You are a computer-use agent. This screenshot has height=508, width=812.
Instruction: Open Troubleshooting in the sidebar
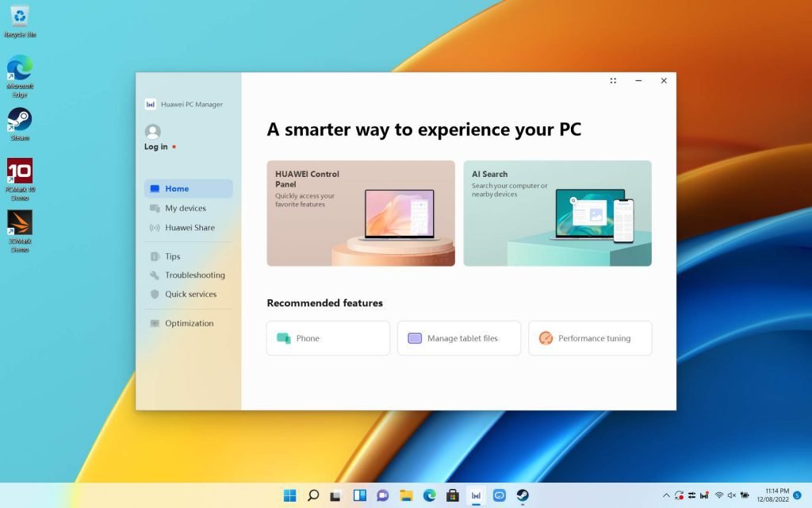click(x=189, y=275)
